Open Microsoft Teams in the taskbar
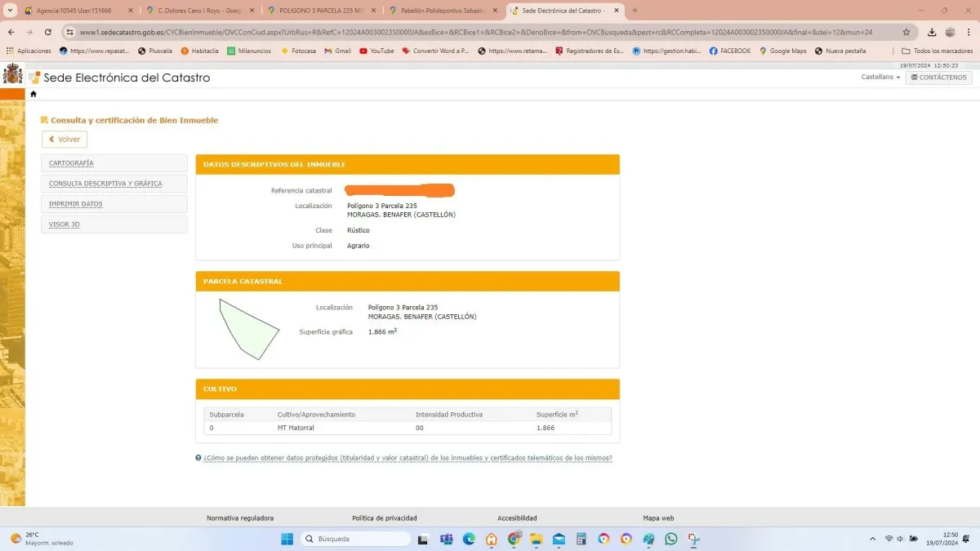 pos(447,539)
